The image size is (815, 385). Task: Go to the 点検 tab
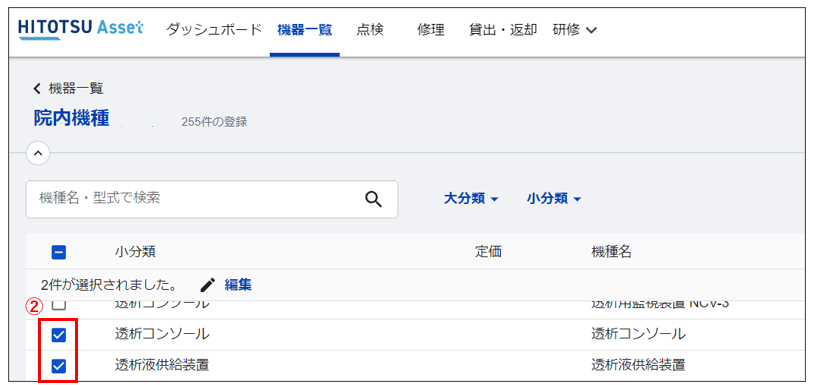coord(370,30)
